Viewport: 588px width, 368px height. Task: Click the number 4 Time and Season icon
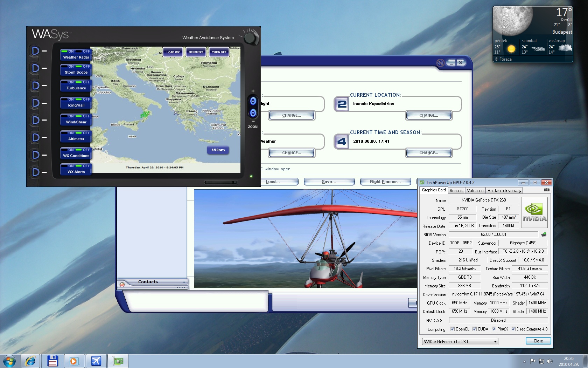pyautogui.click(x=342, y=142)
